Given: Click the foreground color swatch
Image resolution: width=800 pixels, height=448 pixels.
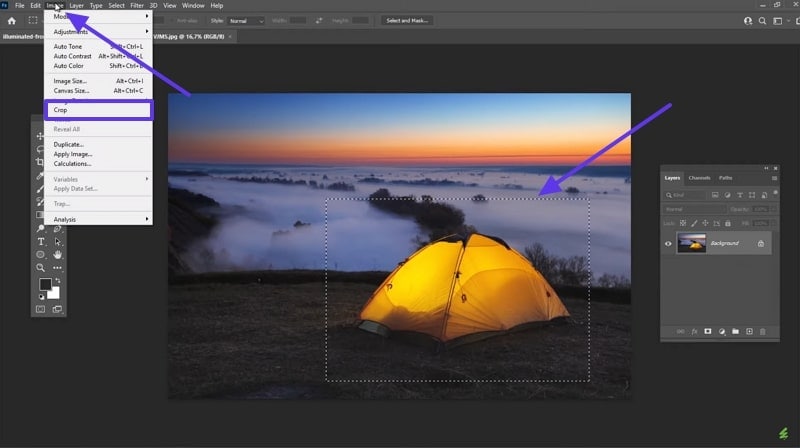Looking at the screenshot, I should (x=44, y=283).
